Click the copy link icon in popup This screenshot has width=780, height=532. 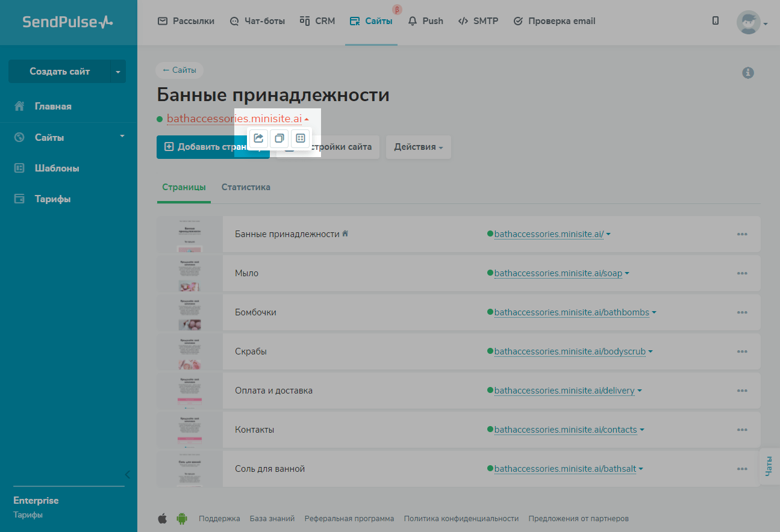pos(279,138)
